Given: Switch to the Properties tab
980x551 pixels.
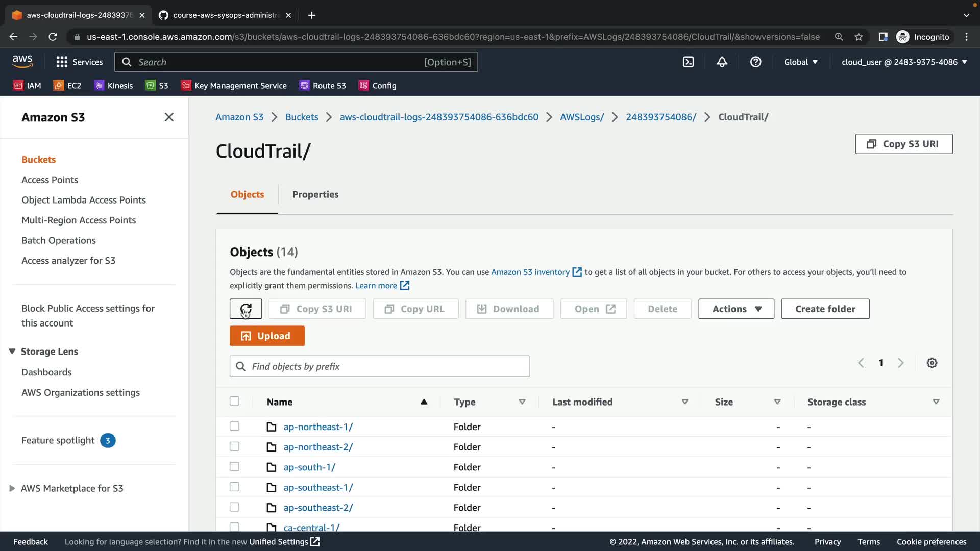Looking at the screenshot, I should [x=315, y=194].
